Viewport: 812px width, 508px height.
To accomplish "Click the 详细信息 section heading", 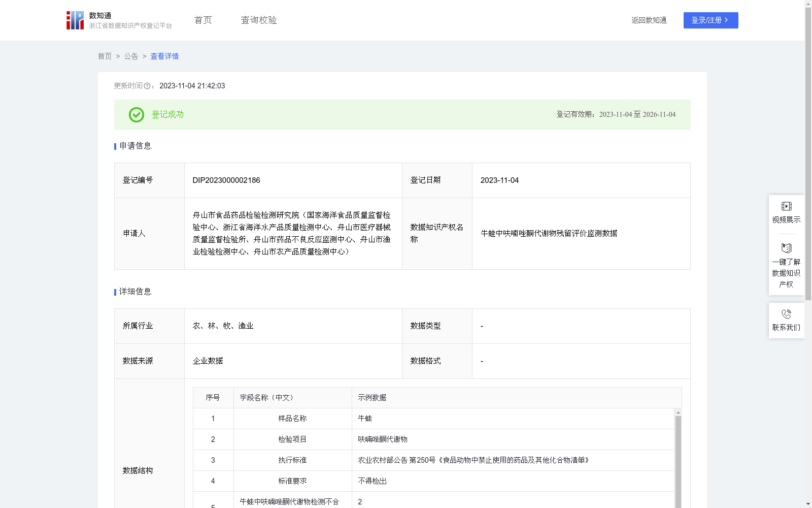I will 135,292.
